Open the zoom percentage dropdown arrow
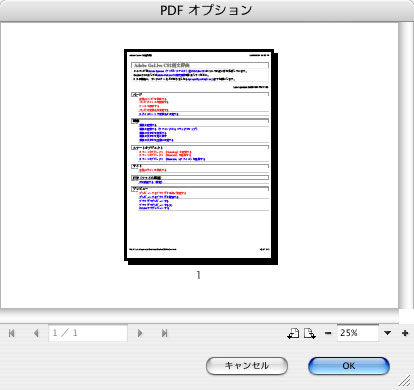This screenshot has width=414, height=390. pyautogui.click(x=387, y=333)
